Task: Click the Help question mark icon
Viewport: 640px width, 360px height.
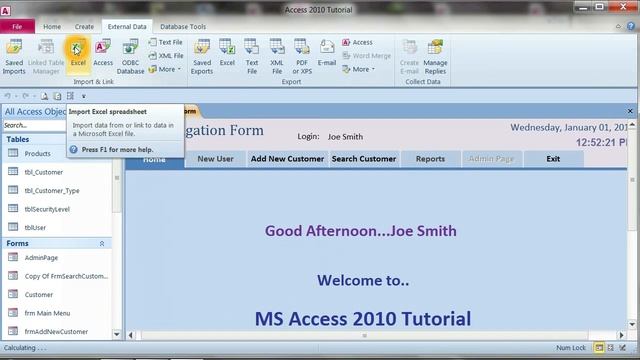Action: [631, 26]
